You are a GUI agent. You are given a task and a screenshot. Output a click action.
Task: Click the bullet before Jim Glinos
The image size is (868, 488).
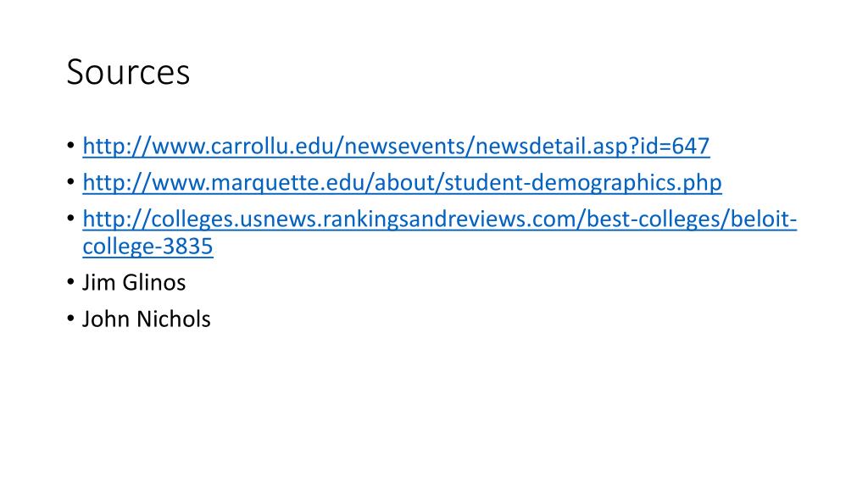coord(70,282)
